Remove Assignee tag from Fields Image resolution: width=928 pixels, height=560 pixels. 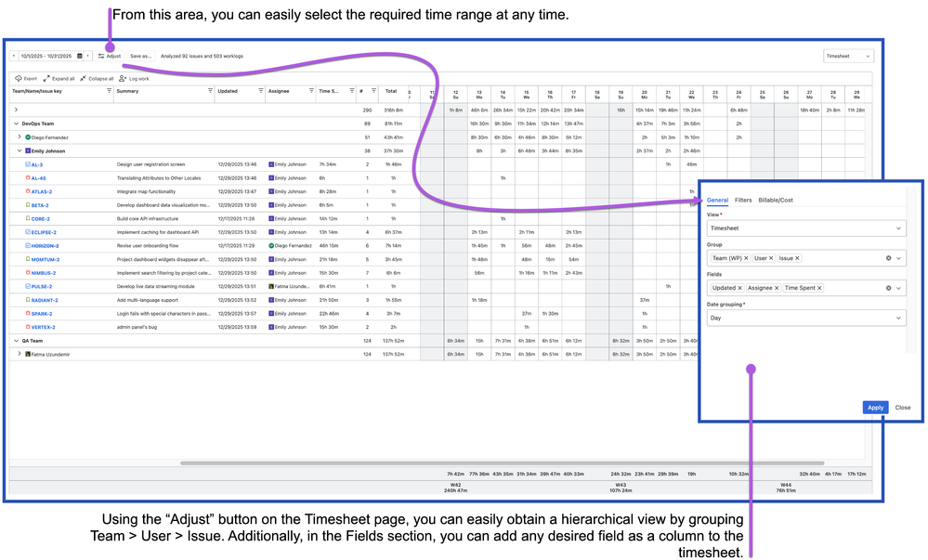(777, 288)
